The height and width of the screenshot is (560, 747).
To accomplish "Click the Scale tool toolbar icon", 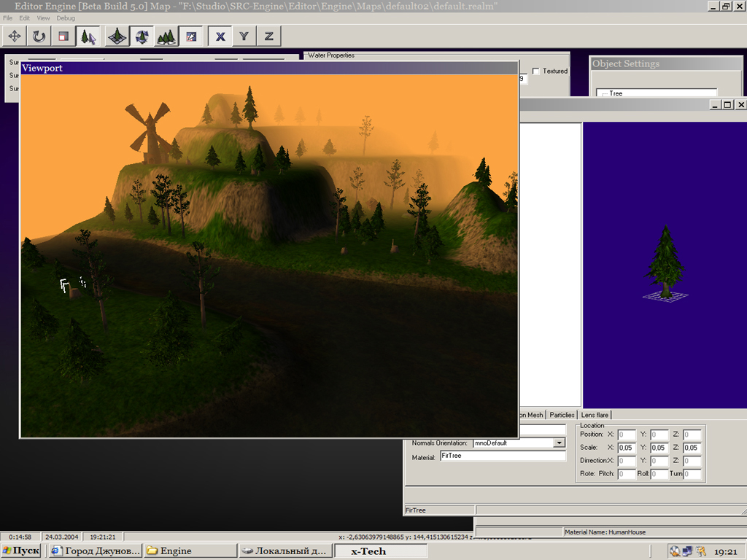I will coord(63,36).
